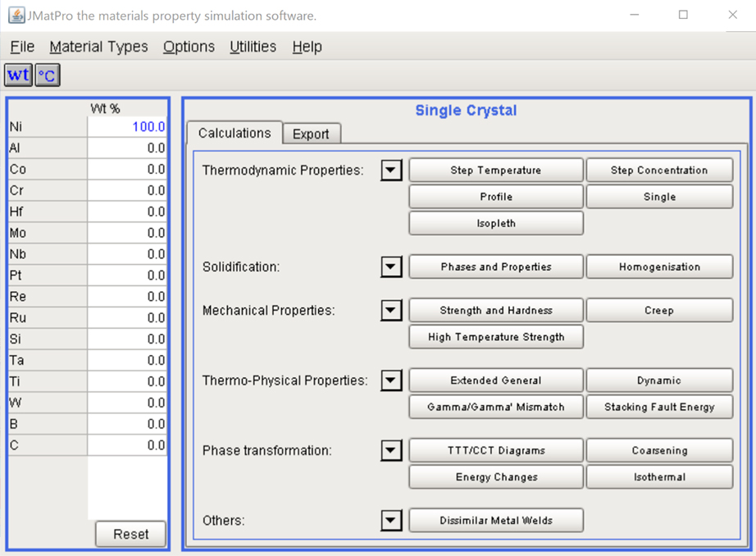Run the Step Temperature calculation

click(x=496, y=171)
